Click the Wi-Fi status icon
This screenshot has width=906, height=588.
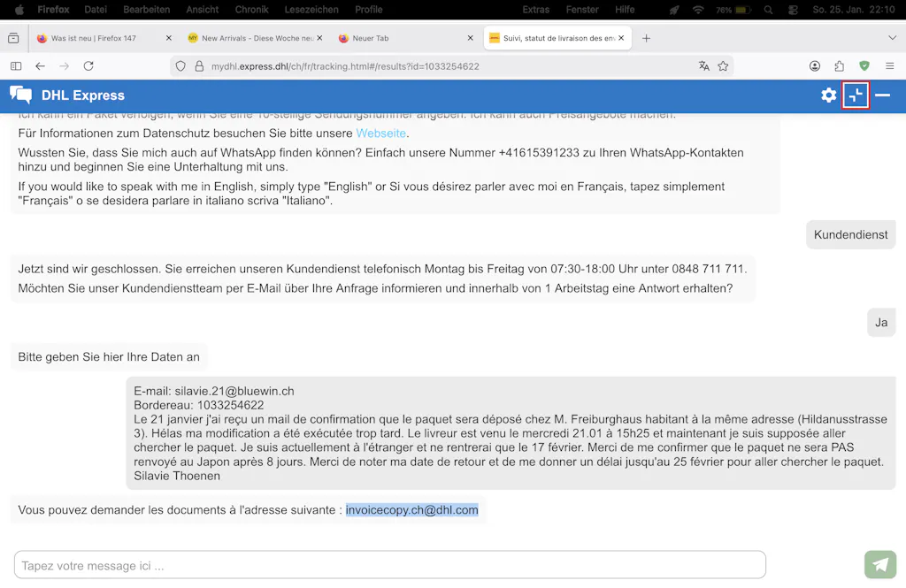coord(698,10)
